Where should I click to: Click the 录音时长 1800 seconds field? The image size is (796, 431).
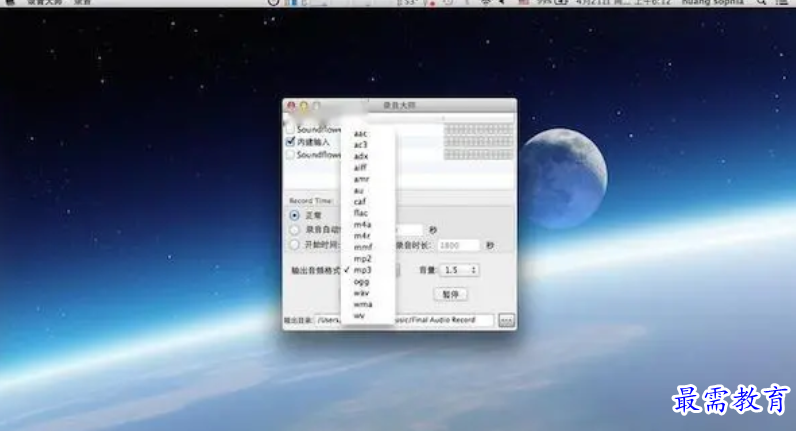pos(458,245)
